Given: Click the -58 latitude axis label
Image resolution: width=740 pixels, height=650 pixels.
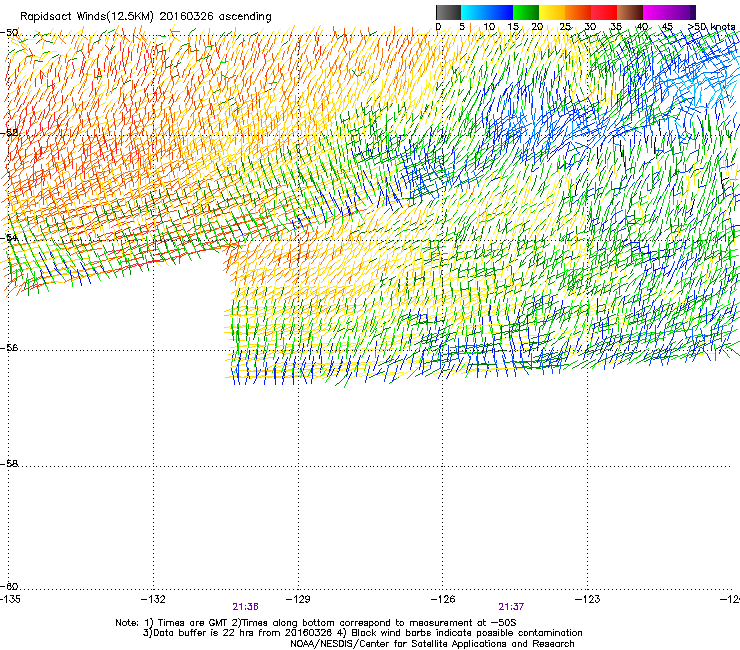Looking at the screenshot, I should (9, 464).
